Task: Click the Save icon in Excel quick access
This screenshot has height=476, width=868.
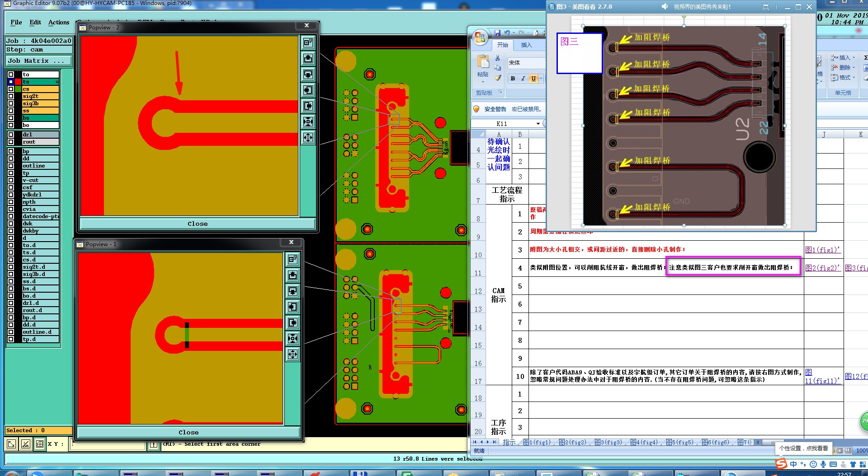Action: tap(497, 33)
